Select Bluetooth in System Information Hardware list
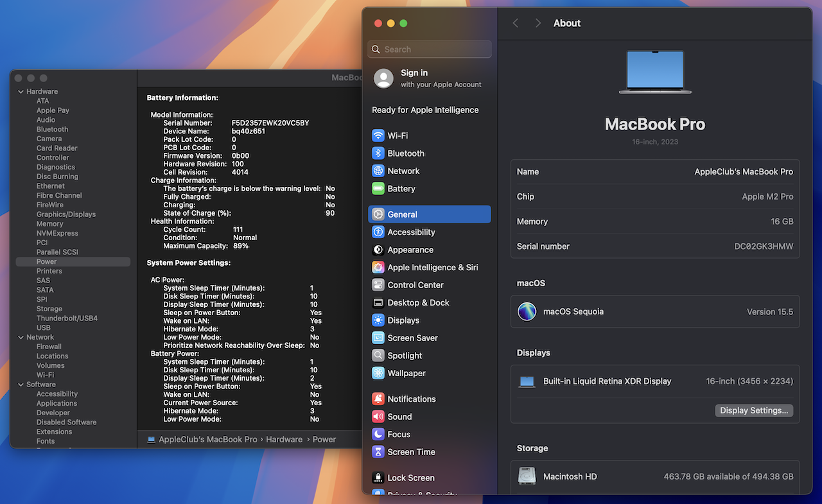The image size is (822, 504). pos(52,129)
